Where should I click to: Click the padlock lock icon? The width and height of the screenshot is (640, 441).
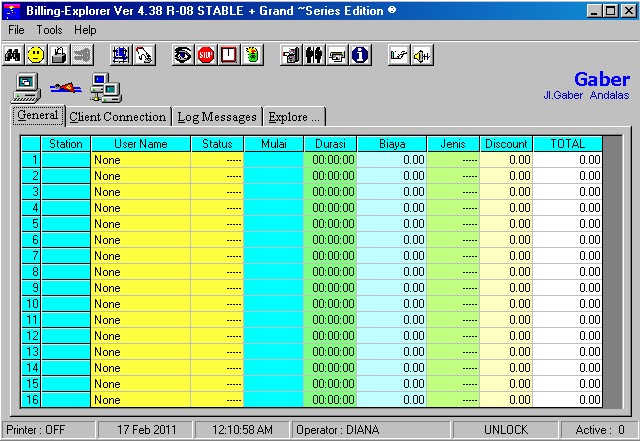59,55
